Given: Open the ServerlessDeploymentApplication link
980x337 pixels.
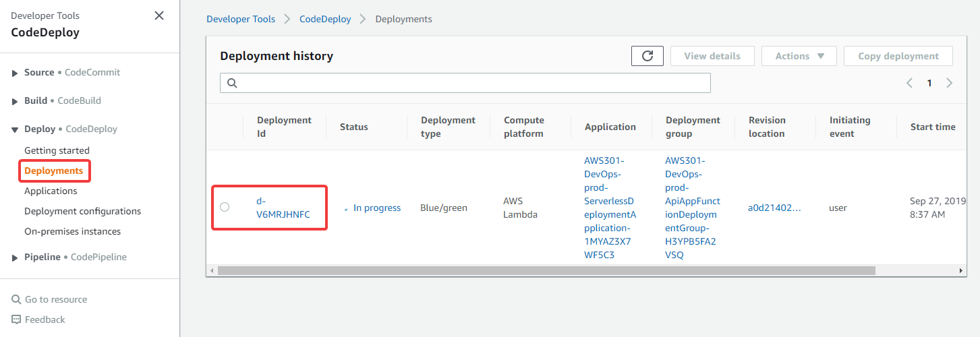Looking at the screenshot, I should [x=610, y=208].
